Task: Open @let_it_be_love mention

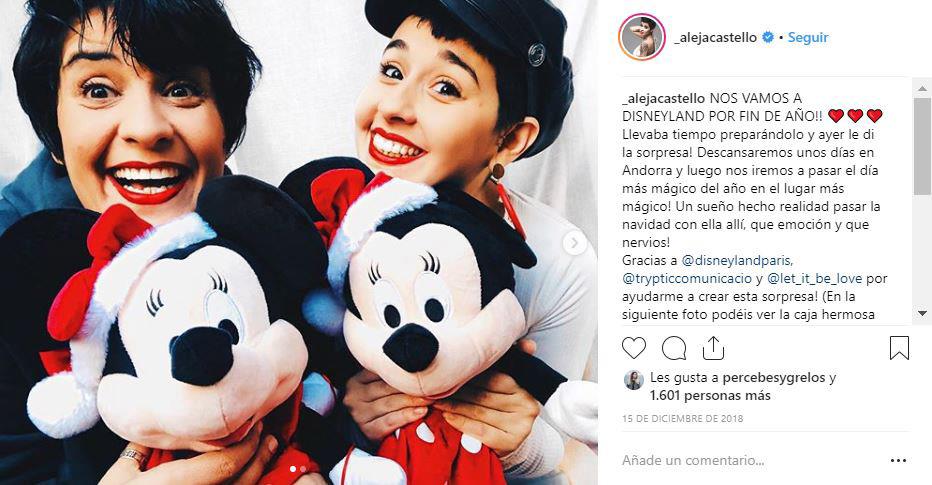Action: pos(814,278)
